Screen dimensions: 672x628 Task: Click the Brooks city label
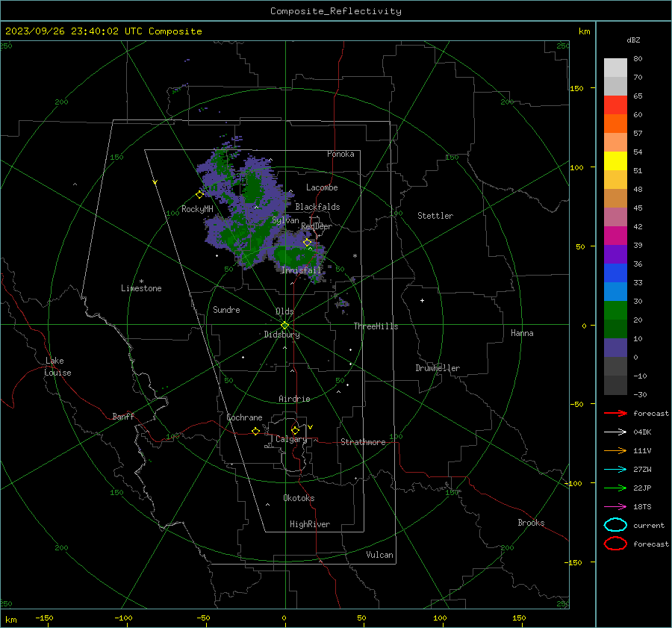531,523
